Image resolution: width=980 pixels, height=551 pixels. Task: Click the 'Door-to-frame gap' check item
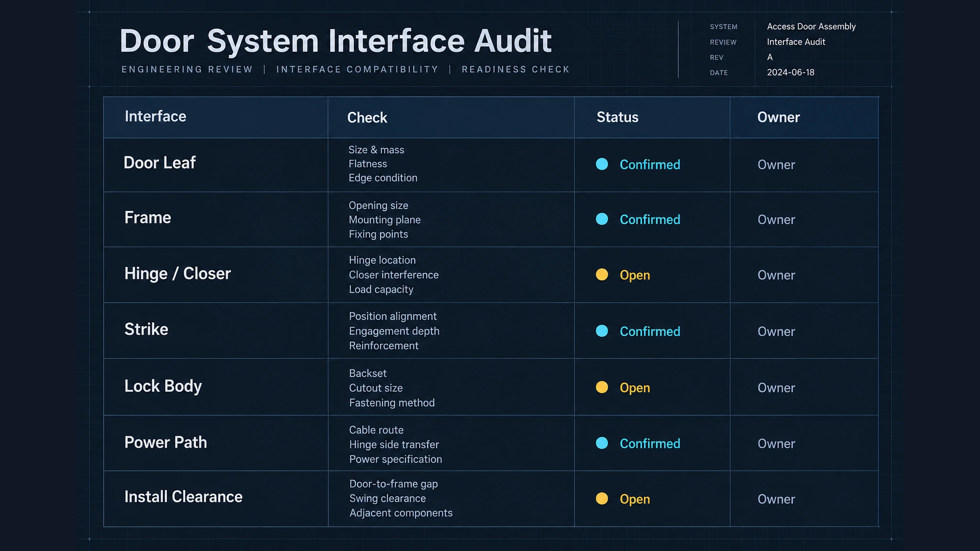(x=393, y=484)
